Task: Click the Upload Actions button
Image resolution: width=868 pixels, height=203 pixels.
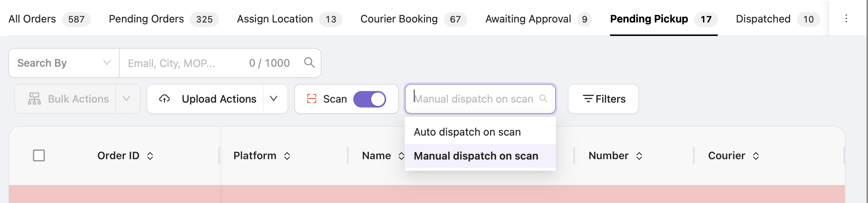Action: pyautogui.click(x=206, y=99)
